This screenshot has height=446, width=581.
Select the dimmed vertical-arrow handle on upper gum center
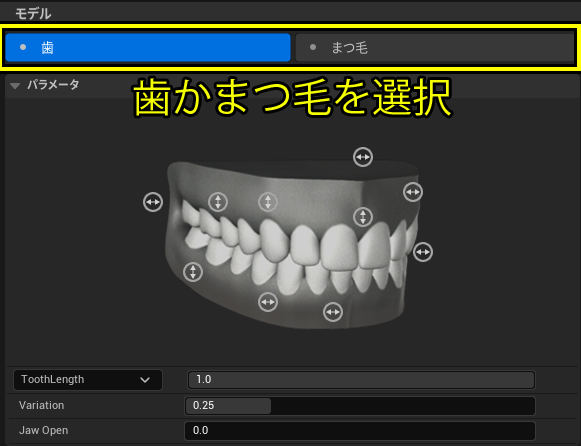[x=268, y=202]
